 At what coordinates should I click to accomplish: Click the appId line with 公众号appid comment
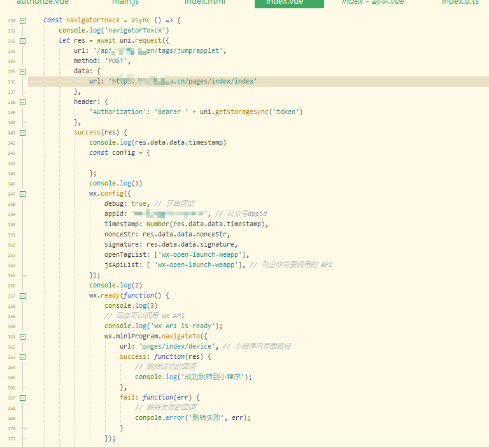(185, 214)
